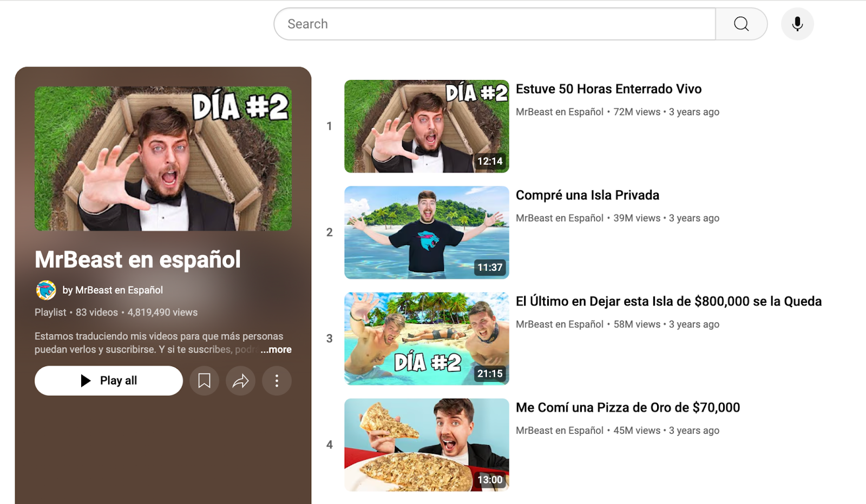This screenshot has height=504, width=866.
Task: Click the 'DÍA #2' island video thumbnail
Action: (426, 338)
